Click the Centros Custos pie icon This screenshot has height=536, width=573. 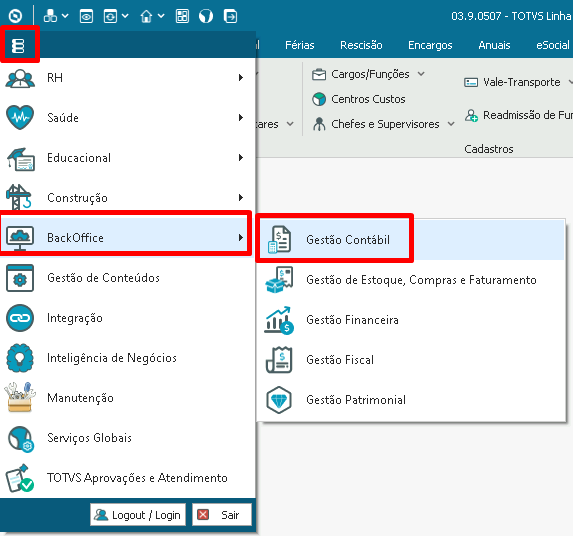click(319, 99)
